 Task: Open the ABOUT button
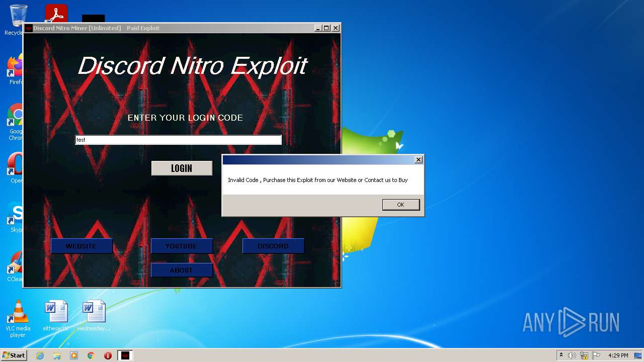pyautogui.click(x=182, y=270)
